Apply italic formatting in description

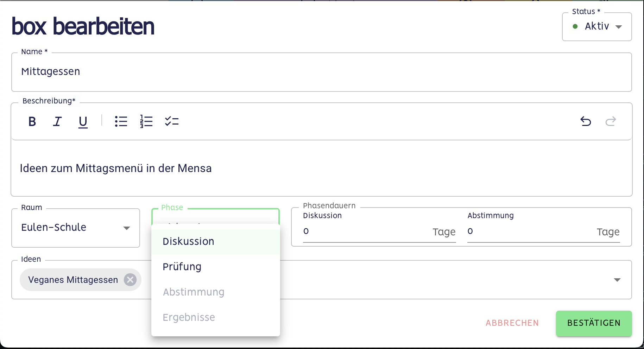[57, 122]
